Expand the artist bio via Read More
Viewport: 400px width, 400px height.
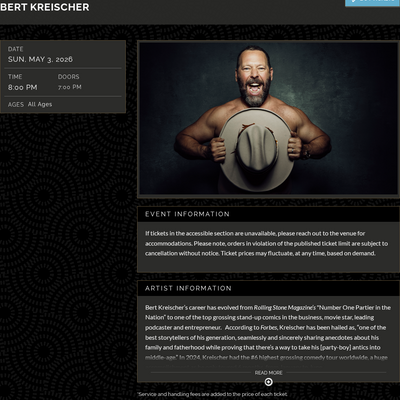(x=268, y=373)
